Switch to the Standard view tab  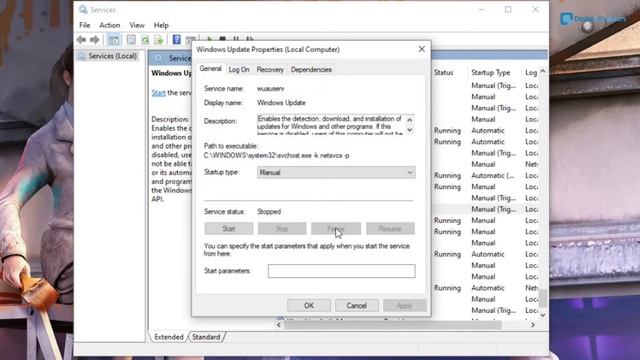(x=206, y=337)
